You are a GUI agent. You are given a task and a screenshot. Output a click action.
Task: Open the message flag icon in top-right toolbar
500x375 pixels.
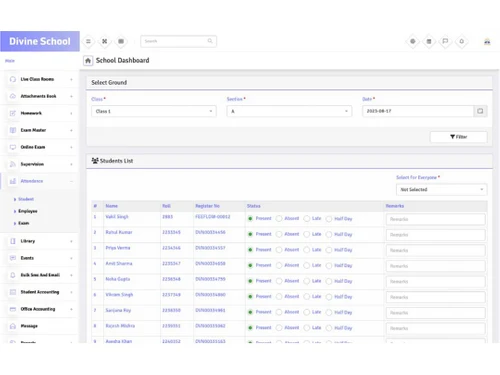point(445,41)
